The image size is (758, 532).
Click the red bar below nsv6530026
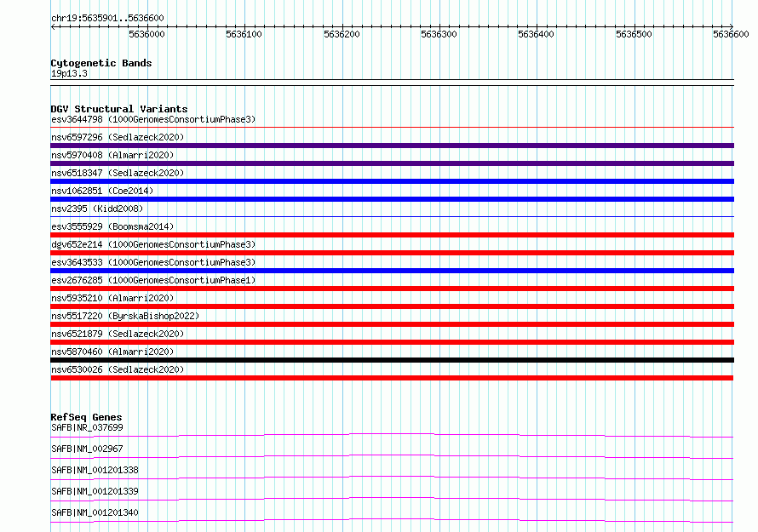pyautogui.click(x=392, y=378)
